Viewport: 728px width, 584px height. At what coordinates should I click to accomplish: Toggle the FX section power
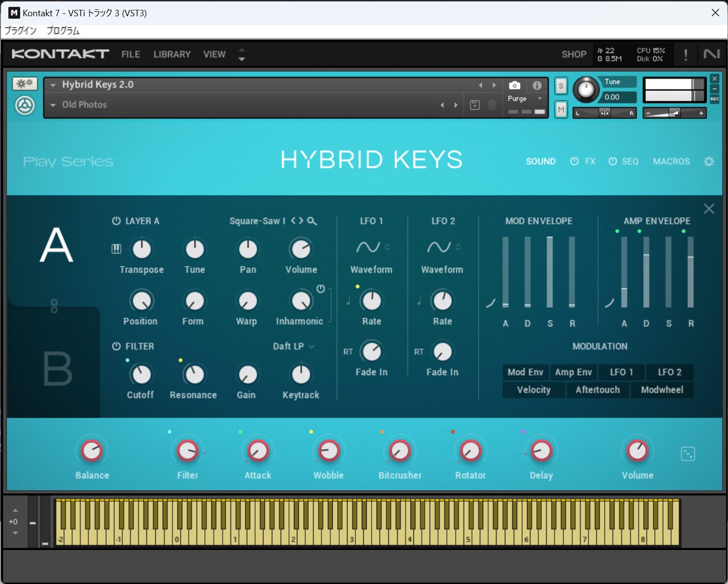574,161
